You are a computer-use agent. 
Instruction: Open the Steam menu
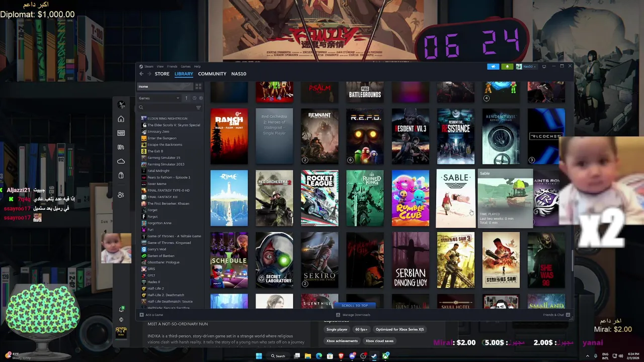point(148,66)
